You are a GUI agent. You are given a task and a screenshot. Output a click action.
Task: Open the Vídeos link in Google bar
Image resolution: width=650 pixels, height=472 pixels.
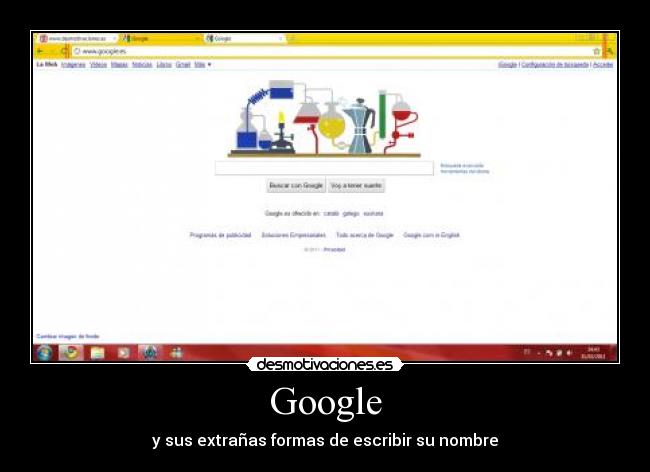point(98,65)
